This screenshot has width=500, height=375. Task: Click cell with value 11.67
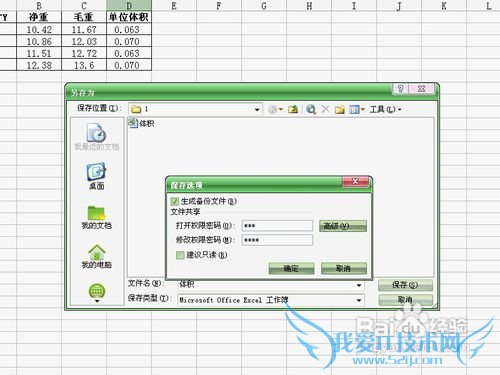(x=84, y=30)
